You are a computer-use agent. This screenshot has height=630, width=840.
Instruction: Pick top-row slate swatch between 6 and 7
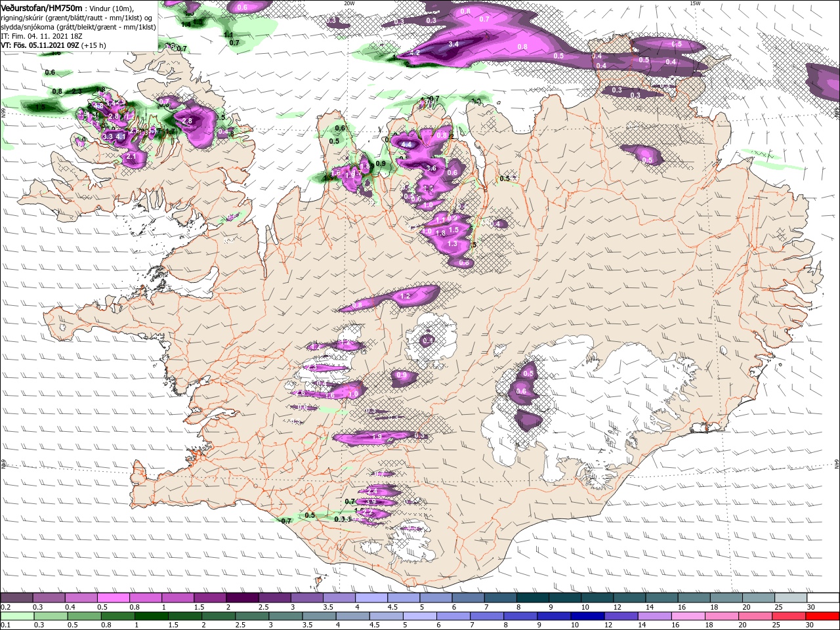click(x=468, y=598)
